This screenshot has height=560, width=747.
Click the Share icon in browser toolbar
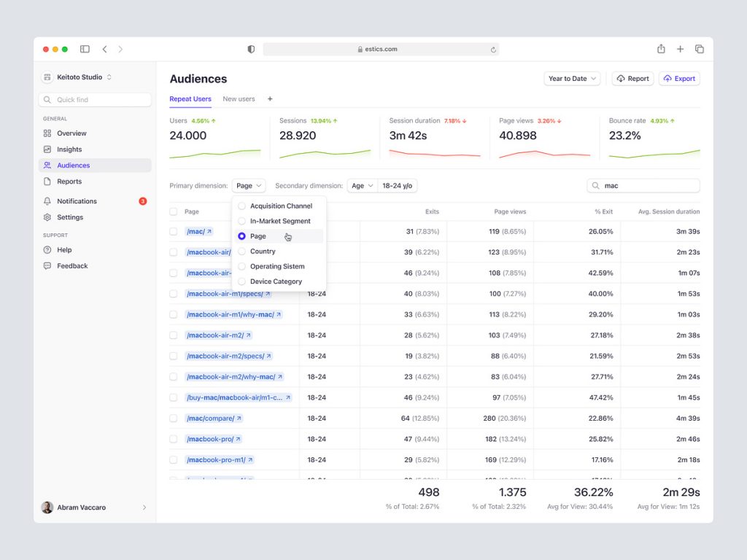tap(661, 49)
